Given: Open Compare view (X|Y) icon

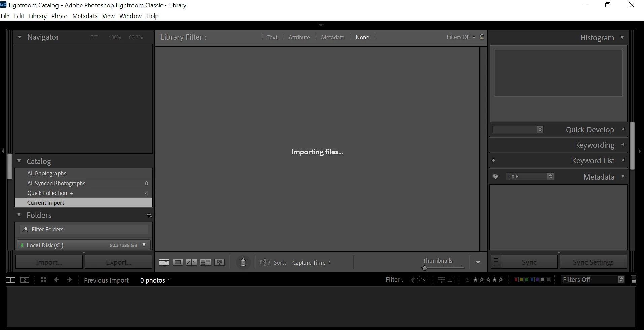Looking at the screenshot, I should pyautogui.click(x=191, y=262).
